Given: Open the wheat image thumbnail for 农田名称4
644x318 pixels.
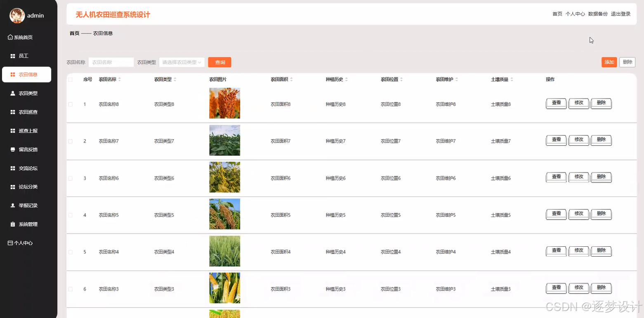Looking at the screenshot, I should [x=225, y=251].
